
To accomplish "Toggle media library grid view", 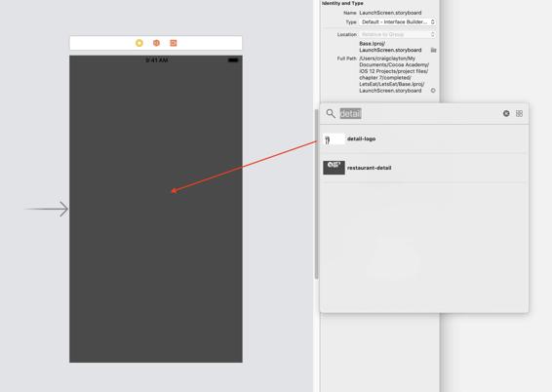I will pyautogui.click(x=519, y=113).
